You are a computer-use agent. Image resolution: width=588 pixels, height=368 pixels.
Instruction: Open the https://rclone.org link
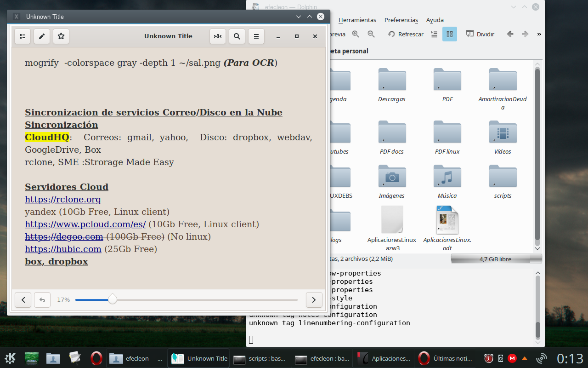click(63, 200)
